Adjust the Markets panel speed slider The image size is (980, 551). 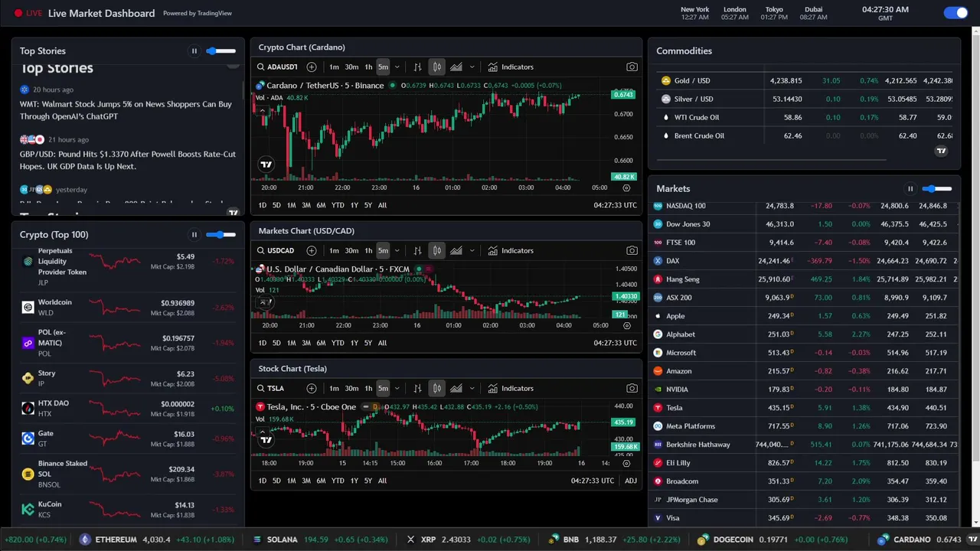point(937,189)
